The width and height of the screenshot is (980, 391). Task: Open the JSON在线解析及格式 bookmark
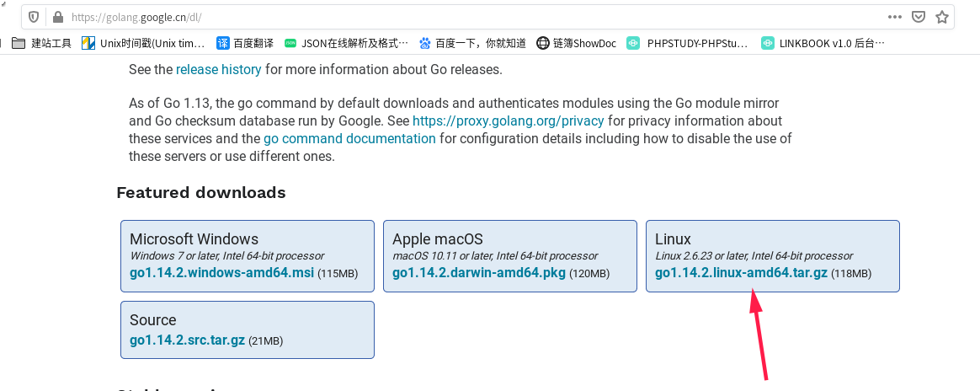(346, 43)
